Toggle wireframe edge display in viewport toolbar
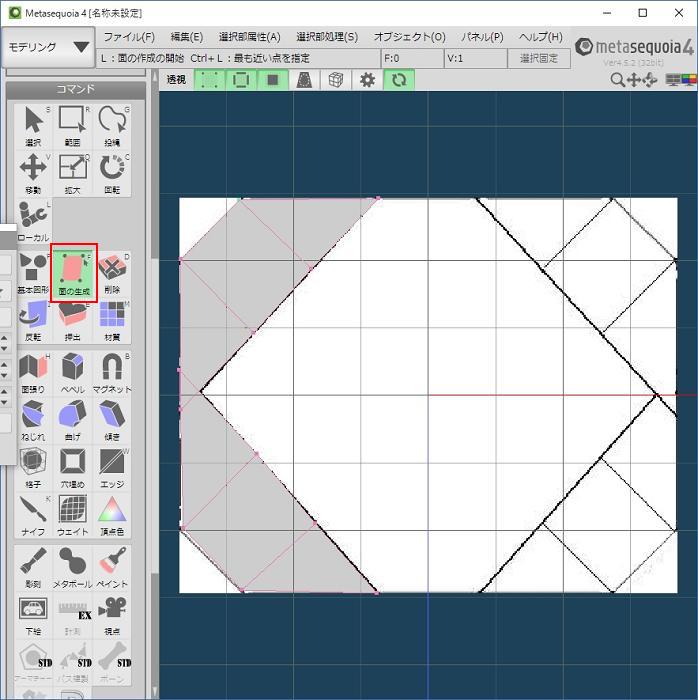Viewport: 698px width, 700px height. [x=241, y=80]
